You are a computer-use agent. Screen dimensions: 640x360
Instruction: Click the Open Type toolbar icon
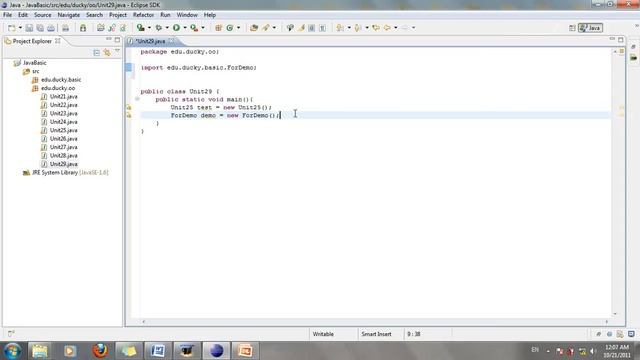pyautogui.click(x=254, y=28)
